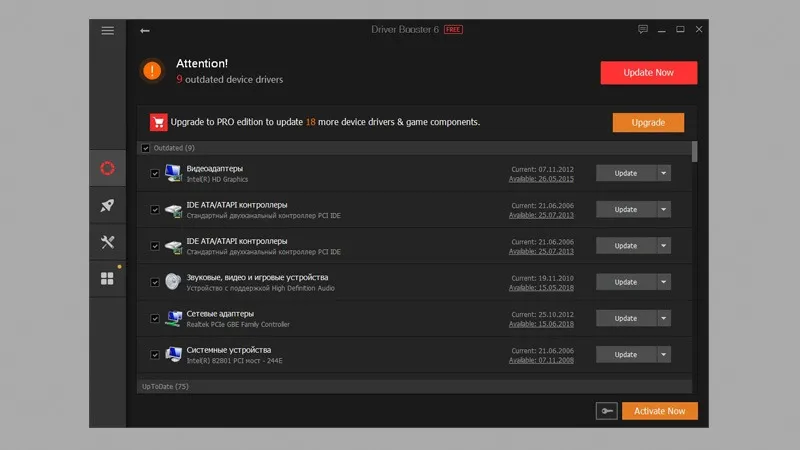Click the shopping cart upgrade icon

(x=158, y=122)
